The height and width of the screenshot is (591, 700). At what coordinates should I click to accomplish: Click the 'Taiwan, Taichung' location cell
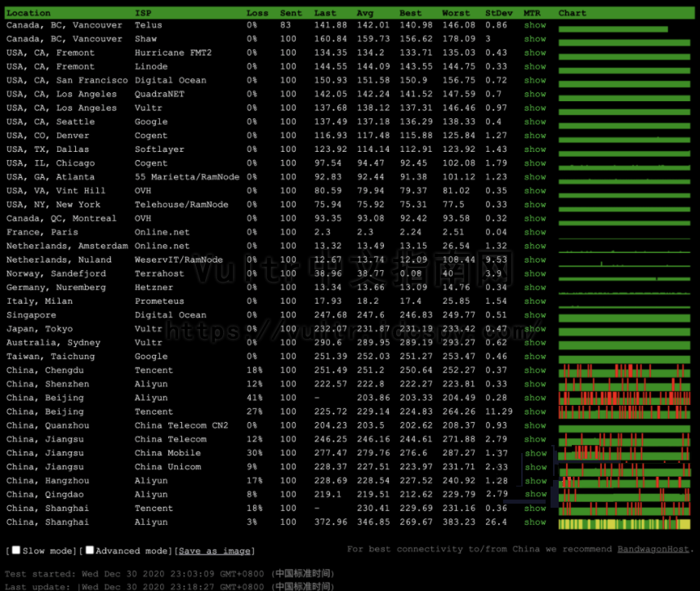coord(51,357)
